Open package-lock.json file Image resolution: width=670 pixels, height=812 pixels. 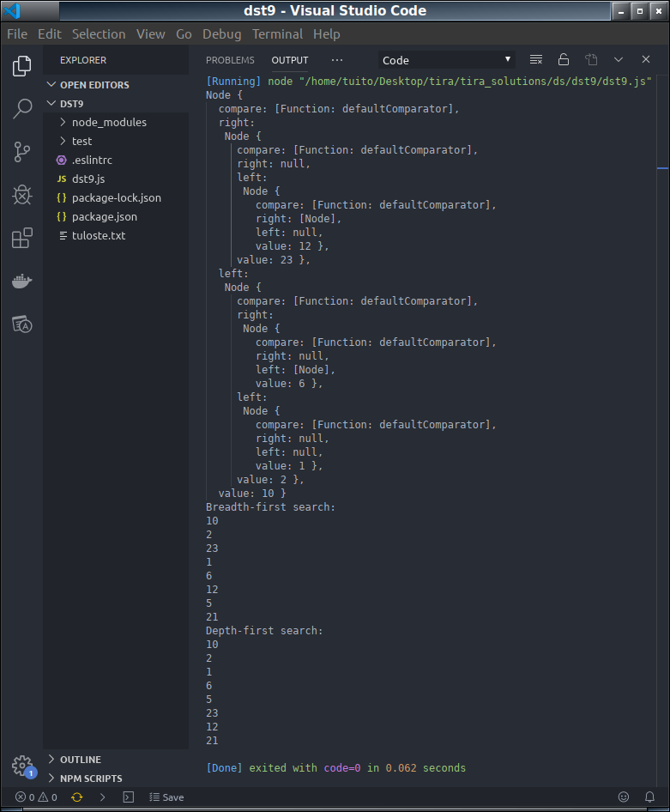(116, 197)
